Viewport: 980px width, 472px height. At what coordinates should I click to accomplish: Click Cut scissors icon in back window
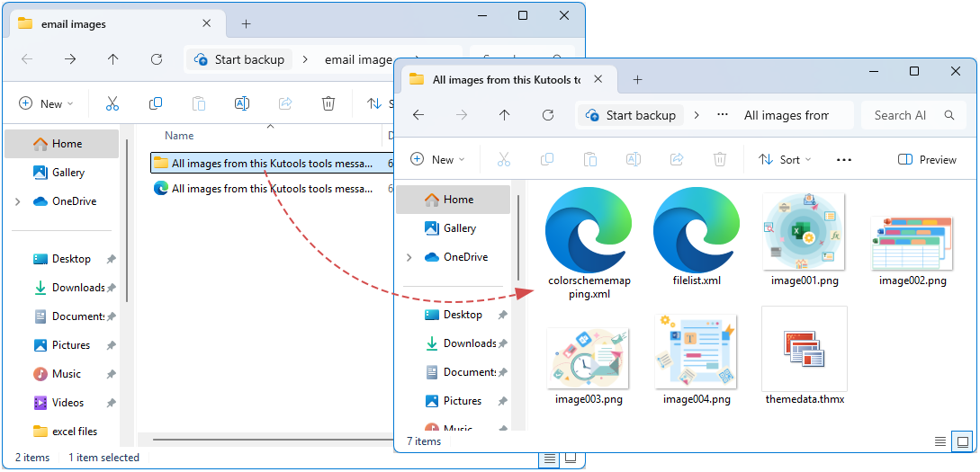pos(112,103)
